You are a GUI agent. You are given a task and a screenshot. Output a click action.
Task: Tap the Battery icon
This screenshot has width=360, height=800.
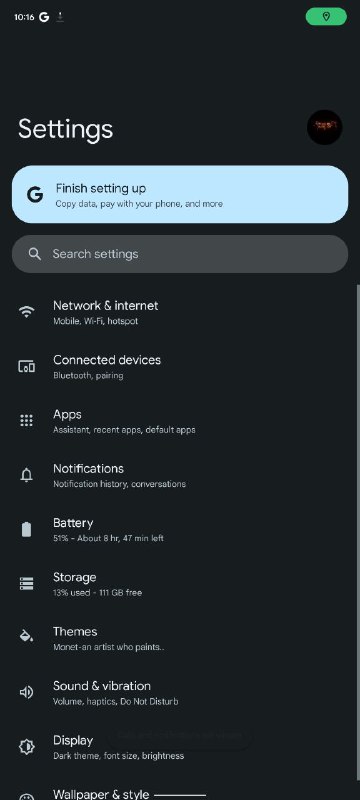tap(27, 529)
